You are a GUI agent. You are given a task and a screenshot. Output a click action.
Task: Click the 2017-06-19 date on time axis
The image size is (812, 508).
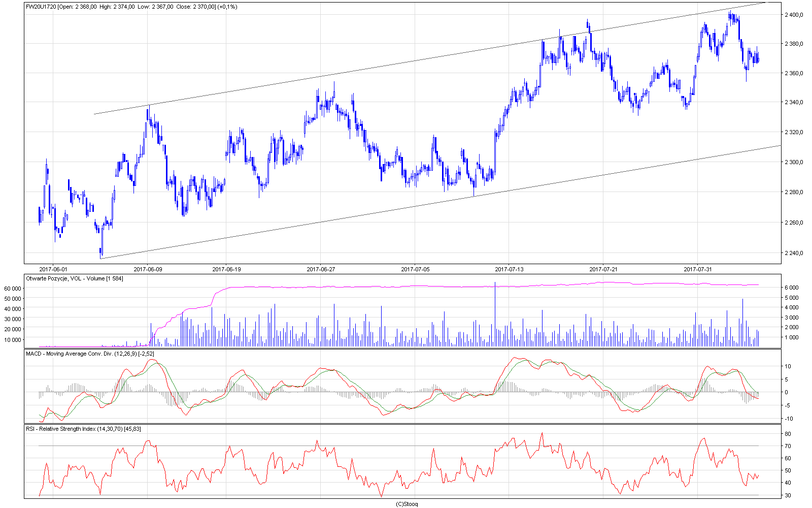click(x=226, y=269)
